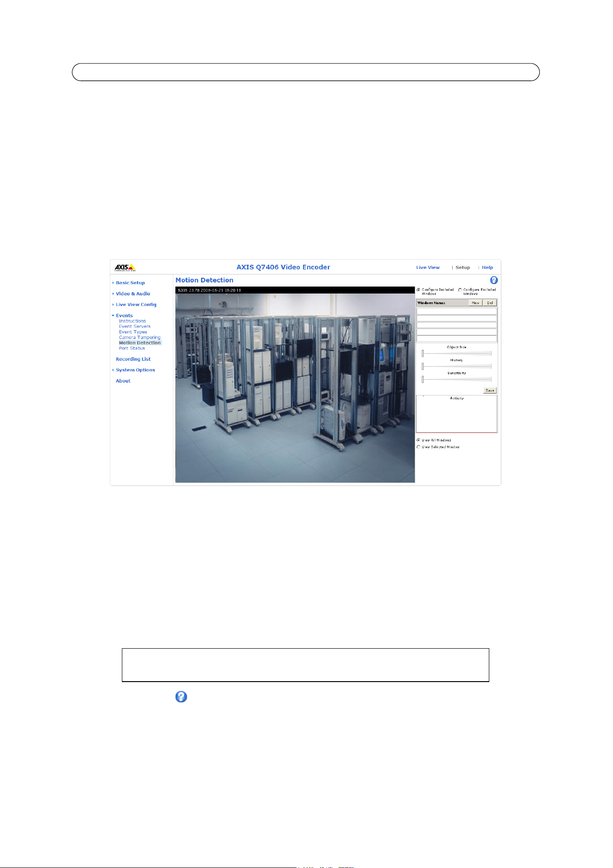
Task: Expand the System Options arrow
Action: 113,370
